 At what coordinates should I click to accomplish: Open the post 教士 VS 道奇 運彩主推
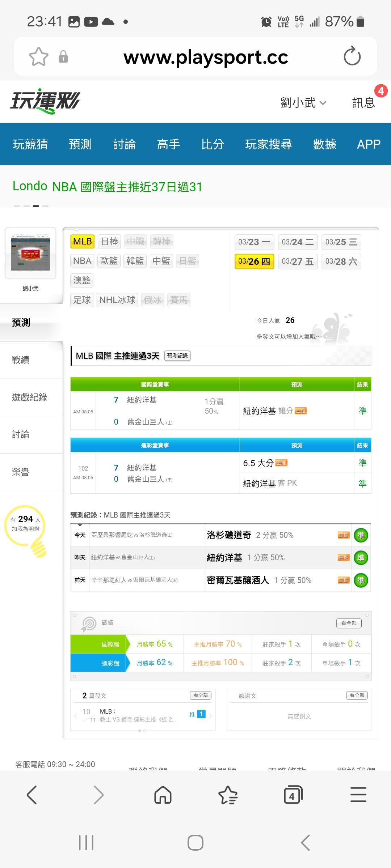coord(138,719)
